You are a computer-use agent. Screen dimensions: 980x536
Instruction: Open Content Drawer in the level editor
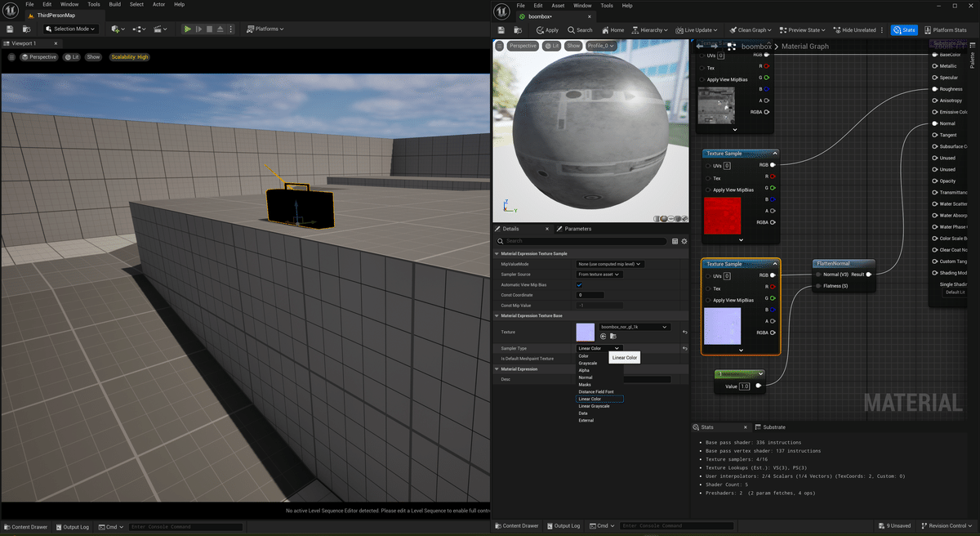(25, 527)
